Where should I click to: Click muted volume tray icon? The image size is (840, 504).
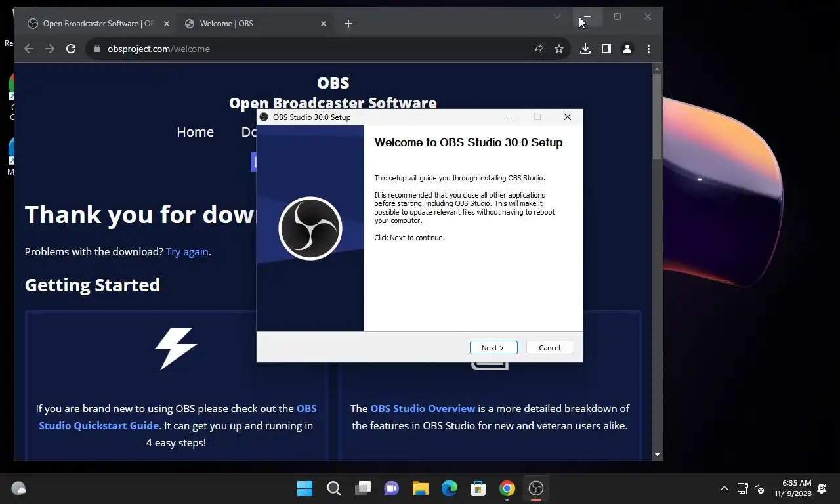point(759,488)
